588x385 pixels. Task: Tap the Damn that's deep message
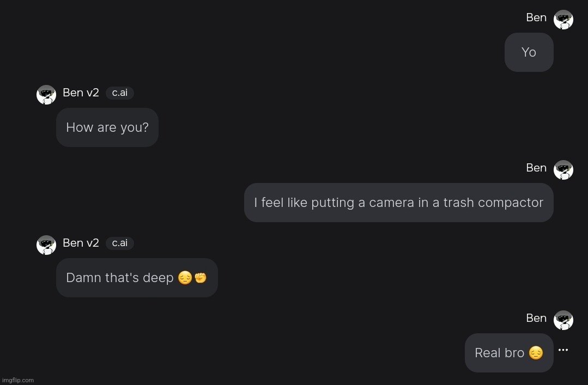pyautogui.click(x=137, y=278)
